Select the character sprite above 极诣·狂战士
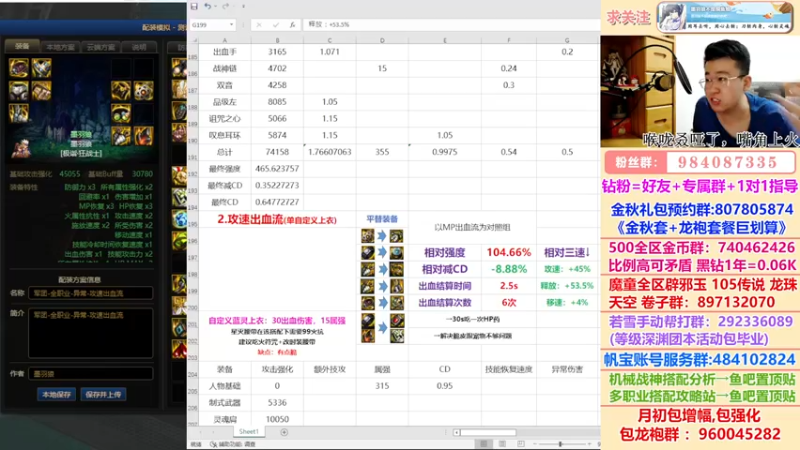Viewport: 800px width, 450px height. point(21,147)
